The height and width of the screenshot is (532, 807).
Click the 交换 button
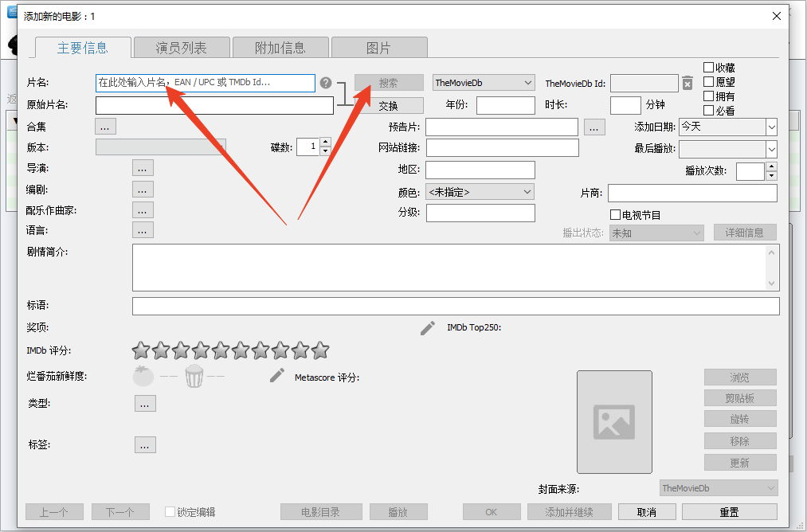[389, 106]
